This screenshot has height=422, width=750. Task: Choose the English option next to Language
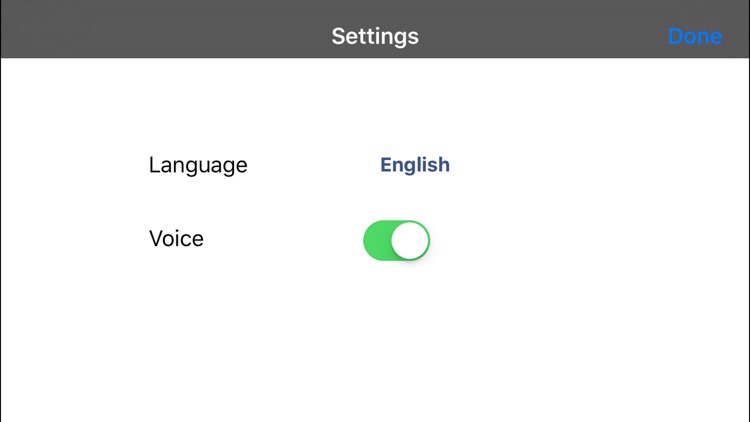click(415, 165)
